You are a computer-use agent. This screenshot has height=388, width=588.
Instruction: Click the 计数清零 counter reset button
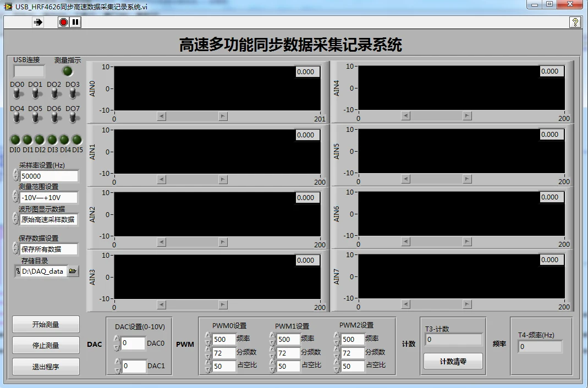(453, 362)
